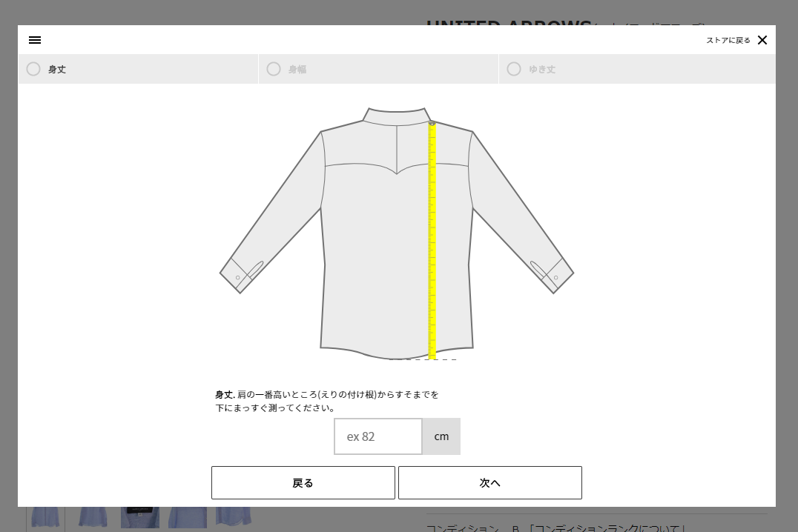Click the cm unit label
Screen dimensions: 798x532
coord(441,436)
